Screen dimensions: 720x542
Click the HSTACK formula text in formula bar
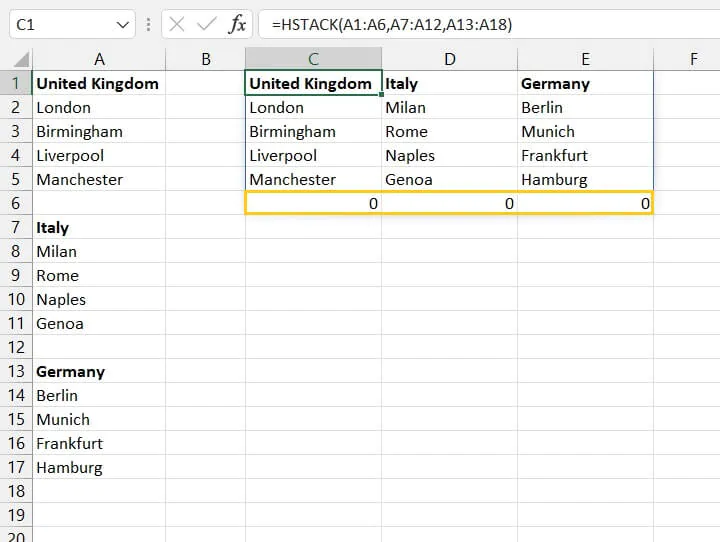point(391,24)
